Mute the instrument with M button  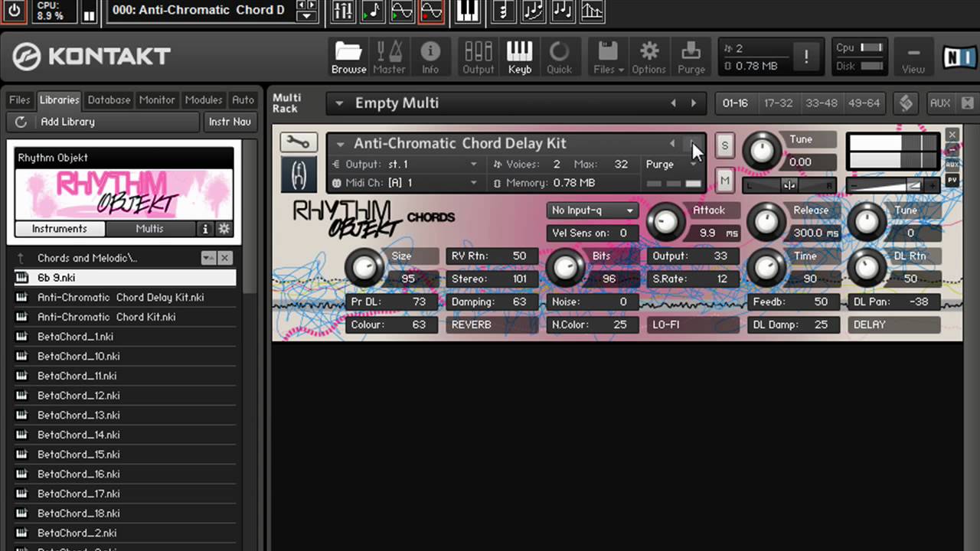coord(724,181)
